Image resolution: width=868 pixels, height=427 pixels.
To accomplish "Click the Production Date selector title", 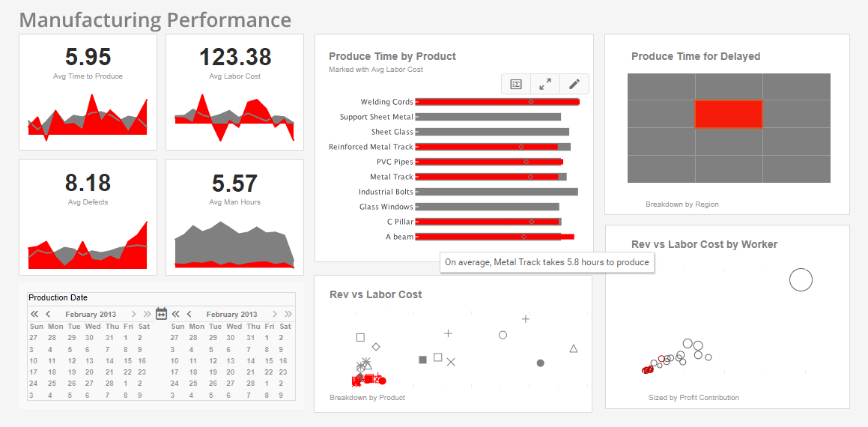I will click(x=58, y=297).
